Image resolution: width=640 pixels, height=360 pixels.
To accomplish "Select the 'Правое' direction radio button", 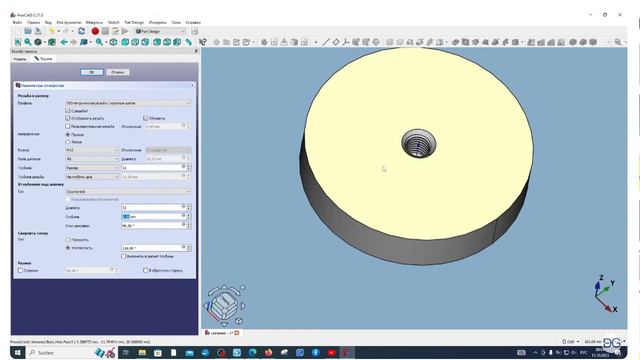I will tap(68, 134).
